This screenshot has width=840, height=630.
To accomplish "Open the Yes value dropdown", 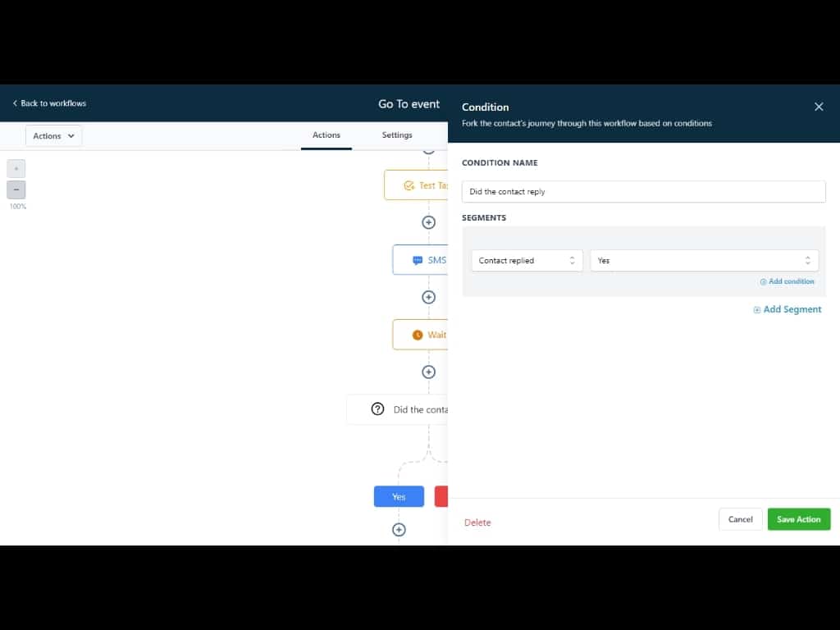I will [x=704, y=261].
